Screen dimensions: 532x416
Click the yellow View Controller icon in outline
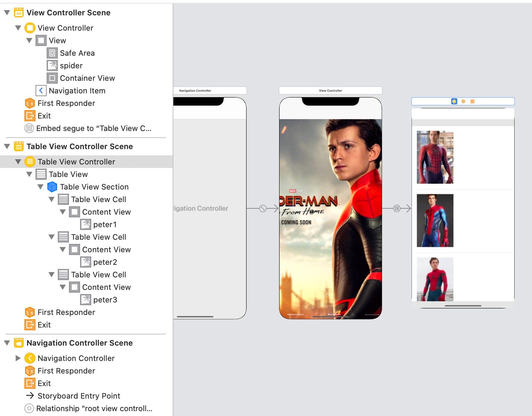click(30, 28)
